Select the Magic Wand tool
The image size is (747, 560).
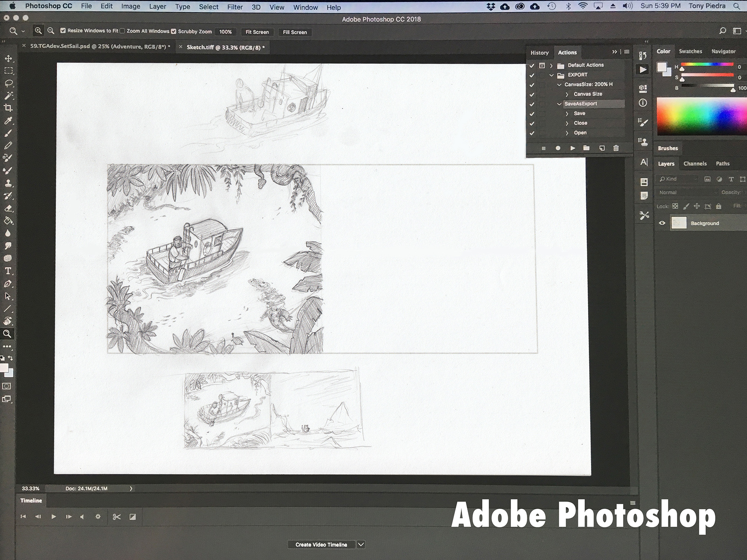(x=8, y=96)
